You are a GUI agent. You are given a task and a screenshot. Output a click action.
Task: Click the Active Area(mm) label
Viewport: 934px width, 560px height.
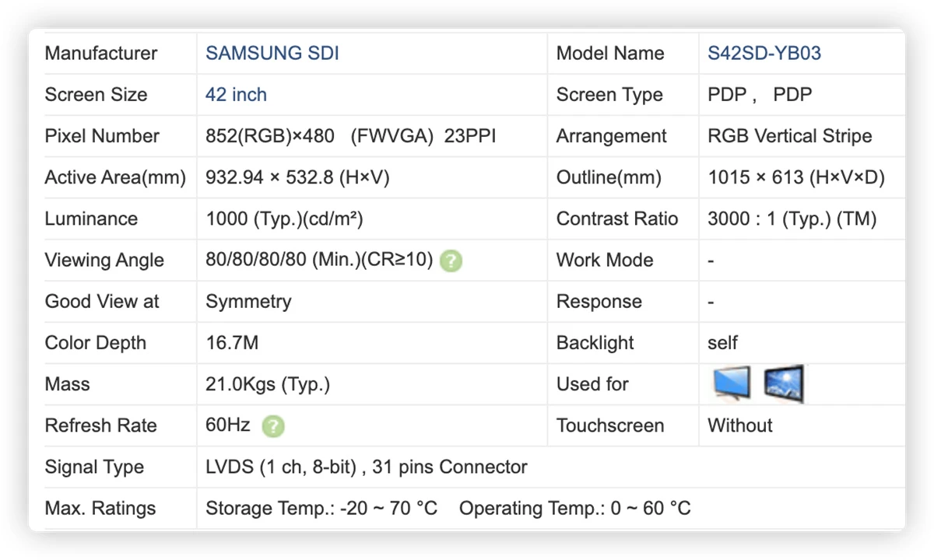coord(115,177)
